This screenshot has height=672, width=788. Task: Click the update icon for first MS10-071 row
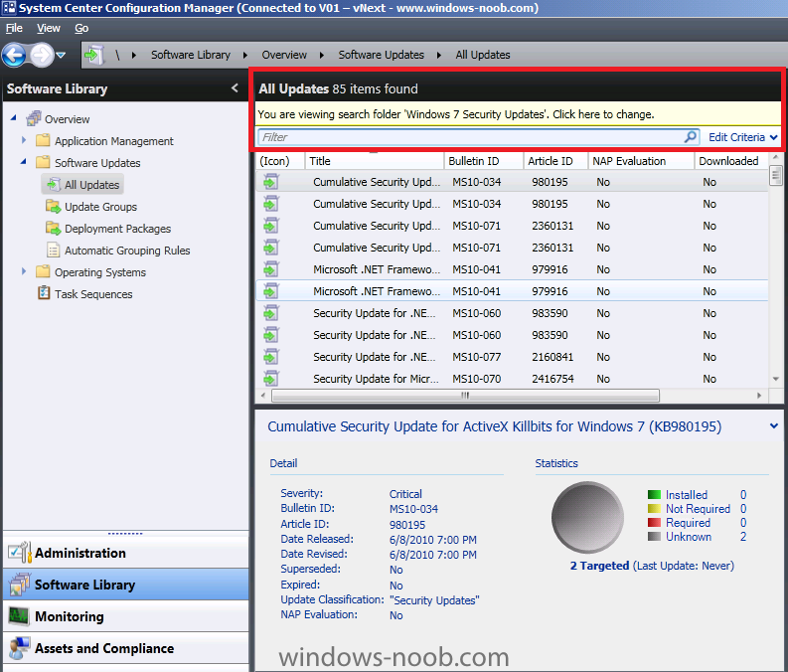(x=271, y=226)
